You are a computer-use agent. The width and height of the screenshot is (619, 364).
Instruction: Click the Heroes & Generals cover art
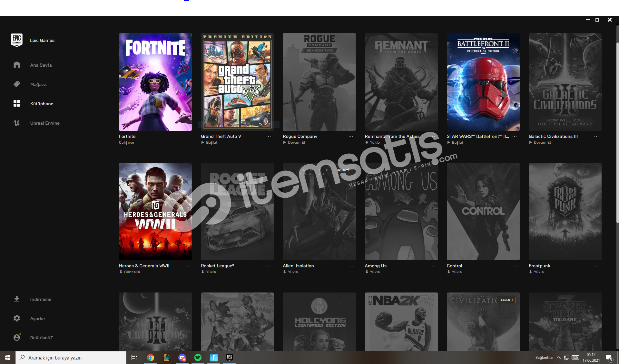click(155, 212)
